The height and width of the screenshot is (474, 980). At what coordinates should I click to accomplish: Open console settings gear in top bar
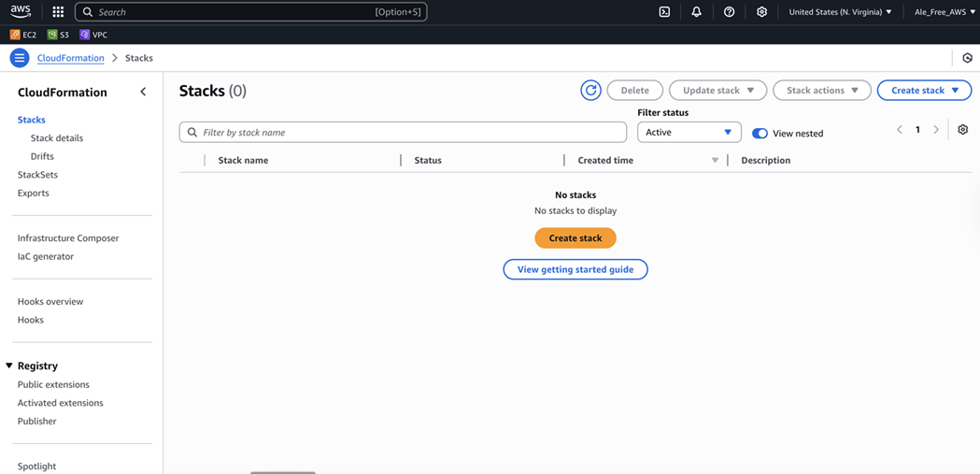click(761, 12)
